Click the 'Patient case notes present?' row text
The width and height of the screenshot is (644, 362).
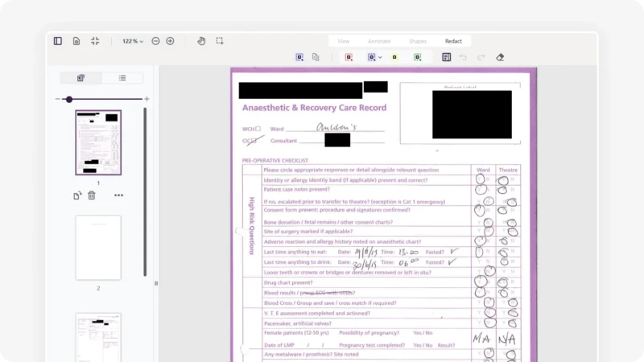tap(296, 190)
